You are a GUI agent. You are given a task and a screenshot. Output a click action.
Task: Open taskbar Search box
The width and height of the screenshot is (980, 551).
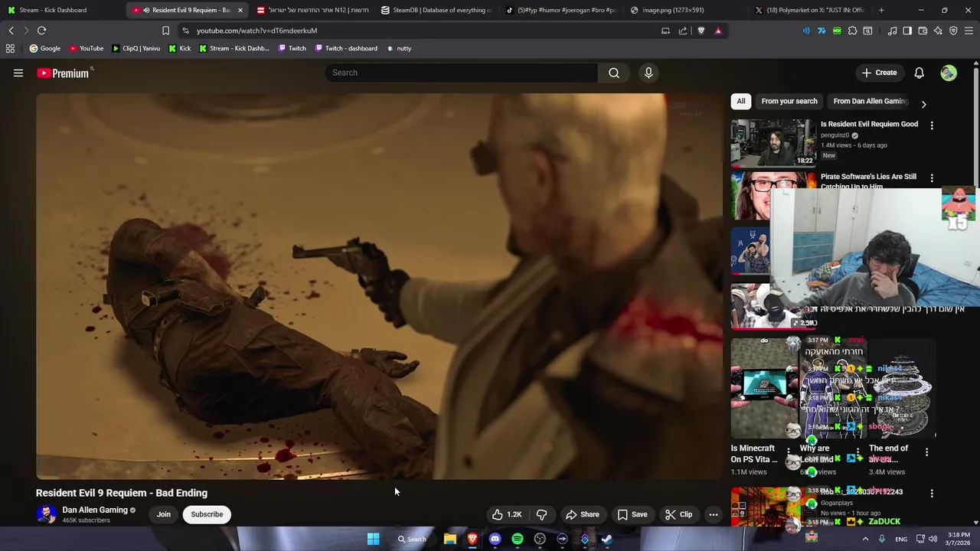tap(412, 539)
